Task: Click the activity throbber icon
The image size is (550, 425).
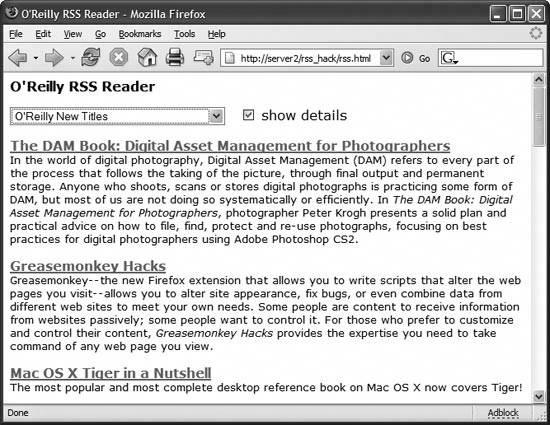Action: (535, 34)
